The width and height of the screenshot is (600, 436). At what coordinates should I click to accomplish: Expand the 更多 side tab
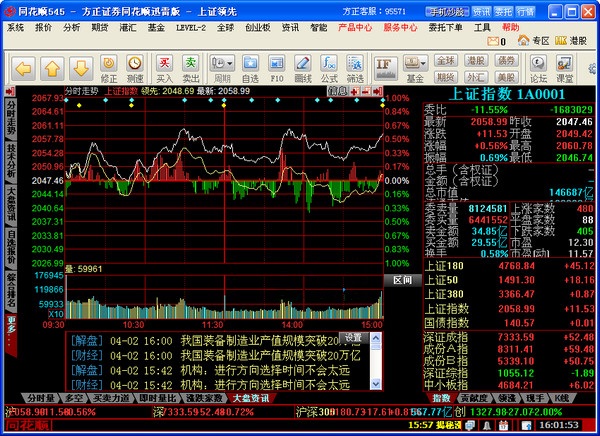[11, 334]
